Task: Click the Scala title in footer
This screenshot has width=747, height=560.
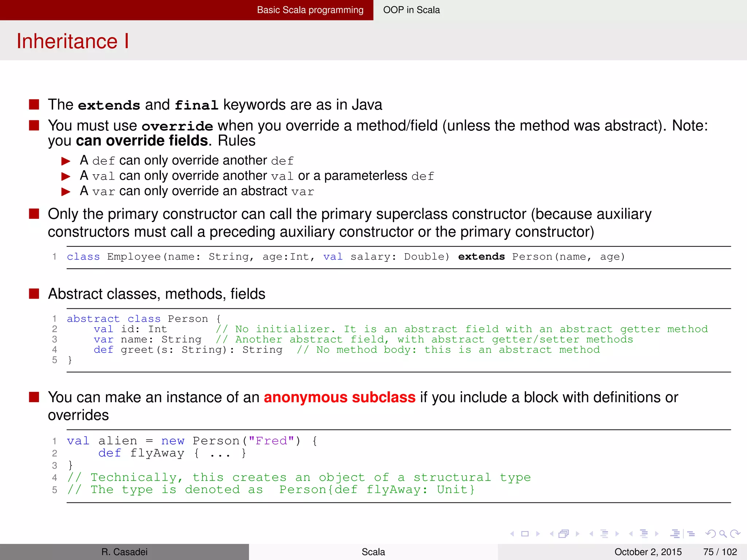Action: 373,552
